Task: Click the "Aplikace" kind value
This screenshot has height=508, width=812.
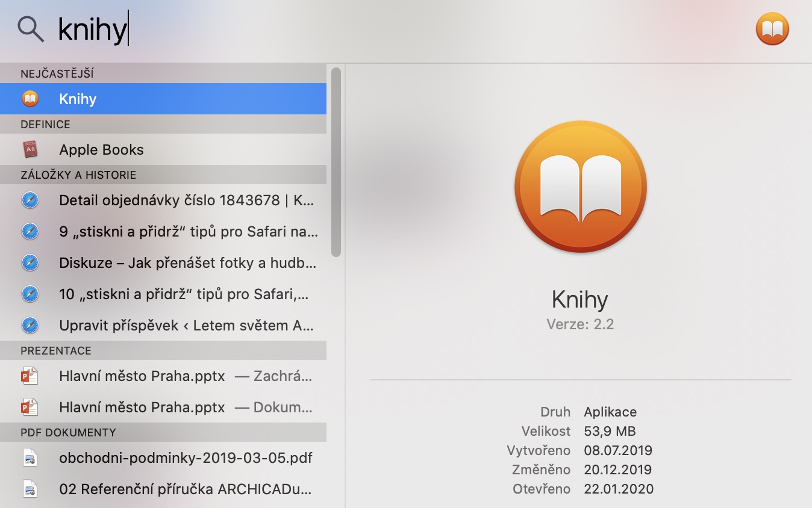Action: [610, 412]
